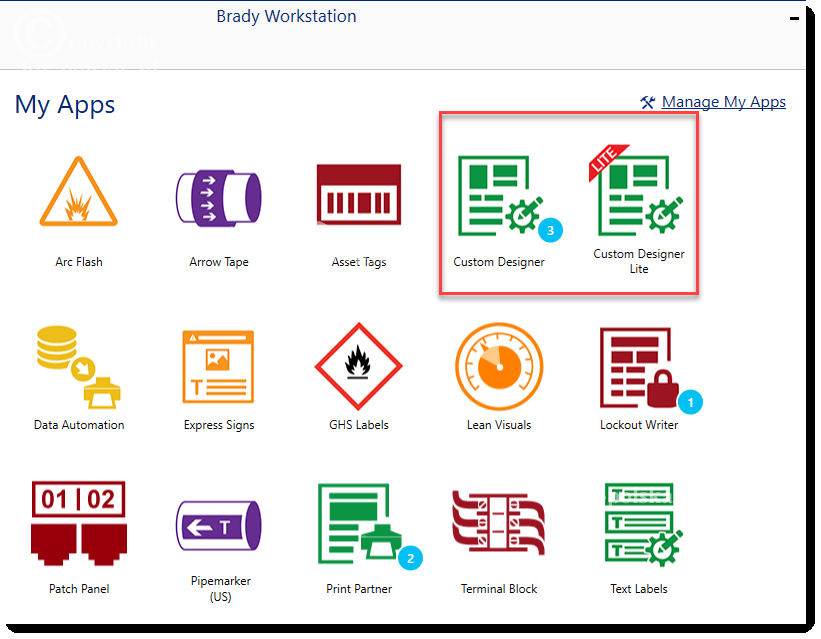Screen dimensions: 821x639
Task: Click the Patch Panel label text
Action: 79,589
